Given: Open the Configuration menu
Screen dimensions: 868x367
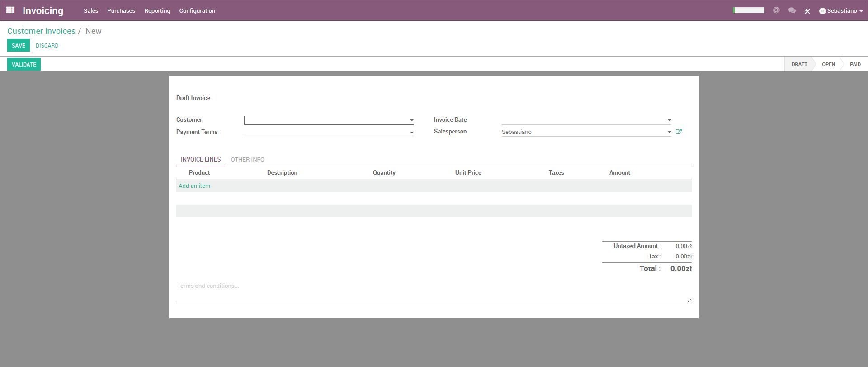Looking at the screenshot, I should tap(197, 10).
